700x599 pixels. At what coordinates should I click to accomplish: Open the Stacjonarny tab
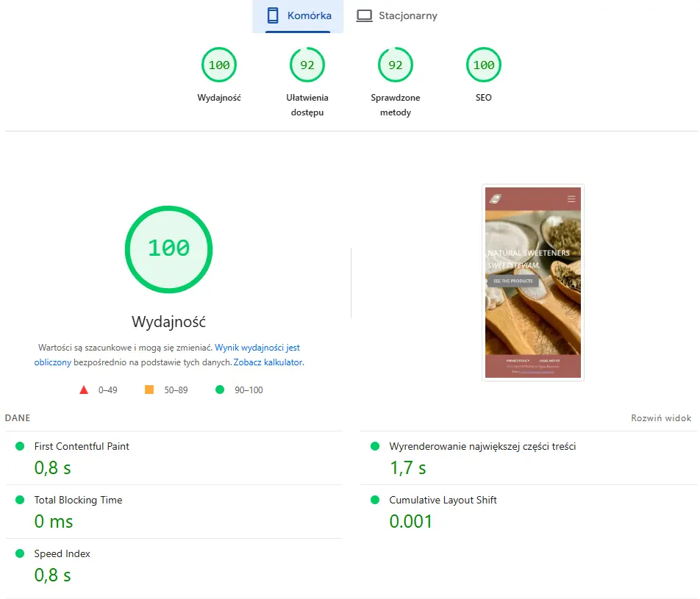(x=397, y=15)
